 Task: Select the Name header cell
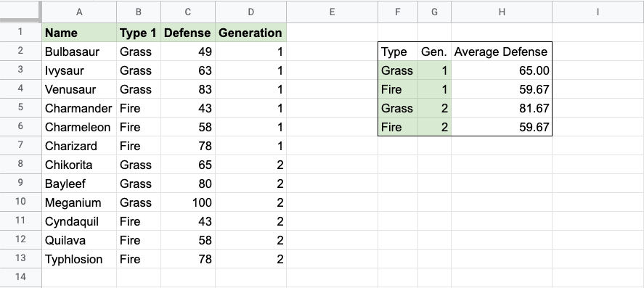[x=79, y=33]
